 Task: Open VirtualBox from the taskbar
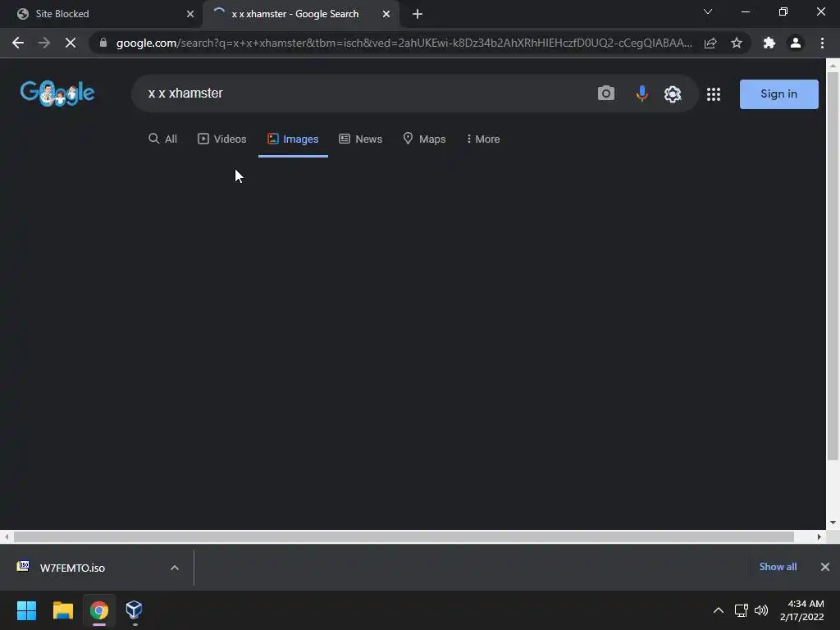(134, 610)
